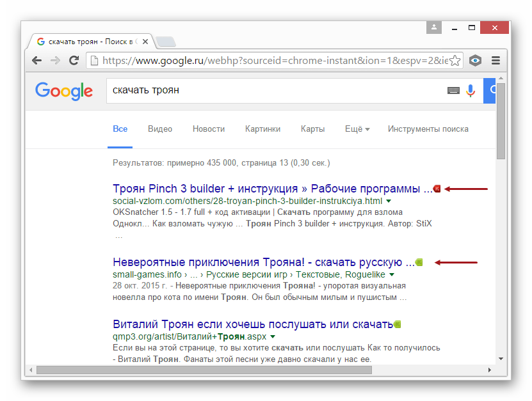Click horizontal scrollbar right arrow
The image size is (532, 401).
490,370
